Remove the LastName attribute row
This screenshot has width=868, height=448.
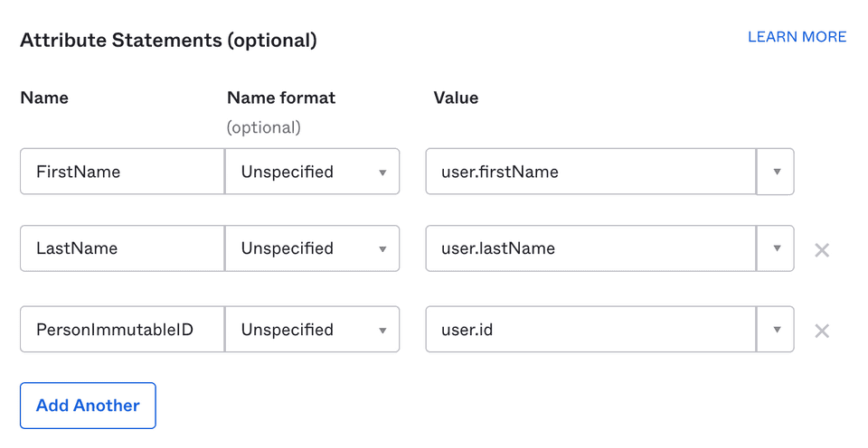point(821,250)
